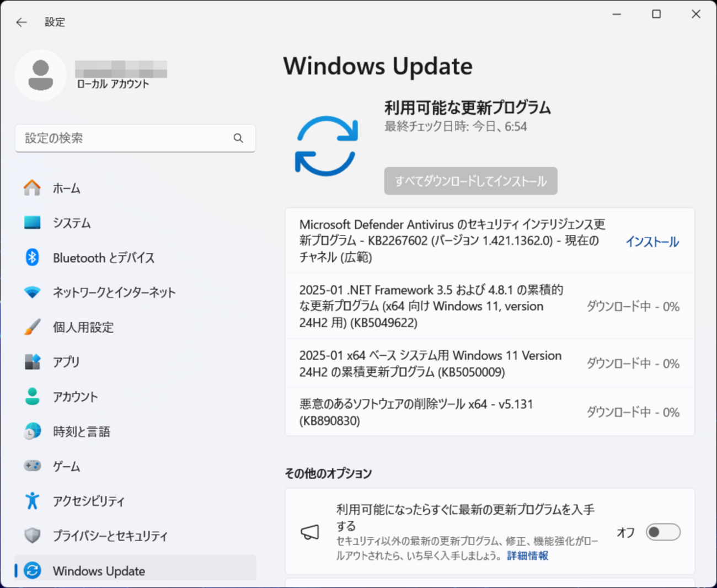Click .NET Framework KB5049622 update entry
The image size is (717, 588).
(490, 306)
